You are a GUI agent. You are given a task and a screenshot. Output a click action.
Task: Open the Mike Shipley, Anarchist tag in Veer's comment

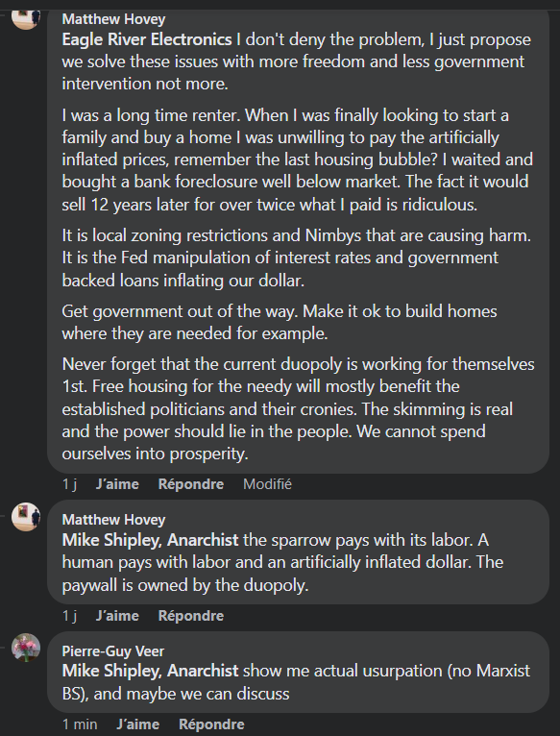click(x=150, y=671)
